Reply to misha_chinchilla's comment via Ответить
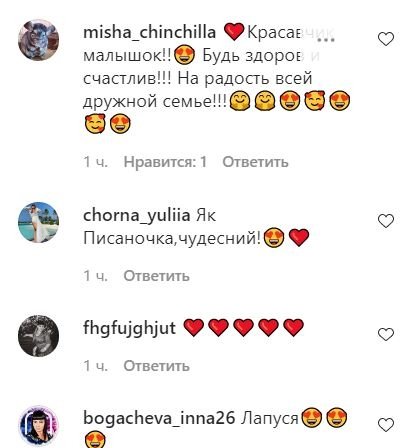This screenshot has width=406, height=448. [255, 162]
